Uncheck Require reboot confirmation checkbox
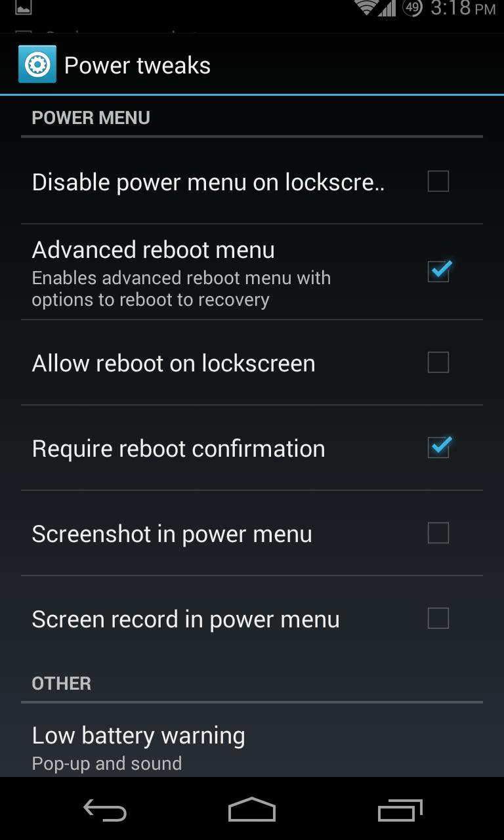The image size is (504, 840). (x=438, y=448)
